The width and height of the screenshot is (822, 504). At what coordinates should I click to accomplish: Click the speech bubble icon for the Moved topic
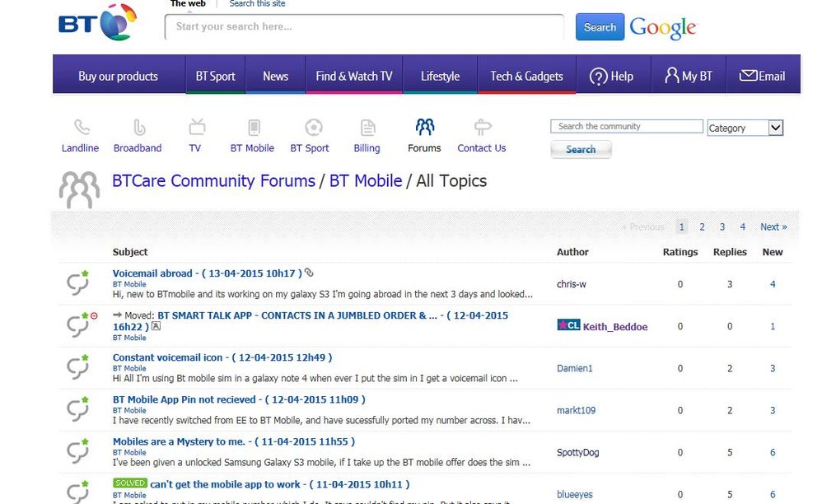click(77, 325)
